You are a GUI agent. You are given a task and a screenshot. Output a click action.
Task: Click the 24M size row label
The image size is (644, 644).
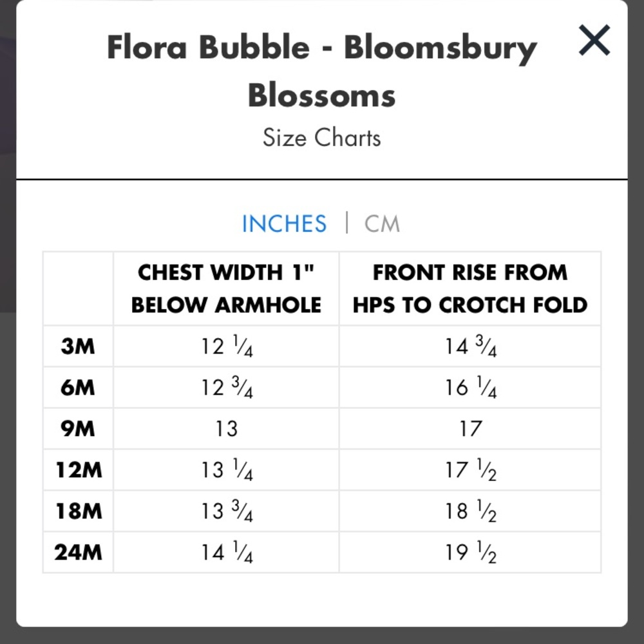[78, 553]
